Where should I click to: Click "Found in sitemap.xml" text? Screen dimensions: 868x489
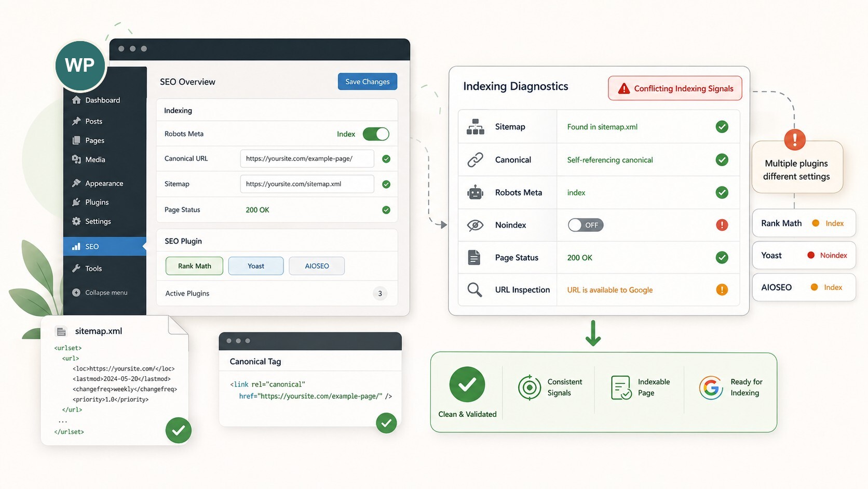(602, 127)
